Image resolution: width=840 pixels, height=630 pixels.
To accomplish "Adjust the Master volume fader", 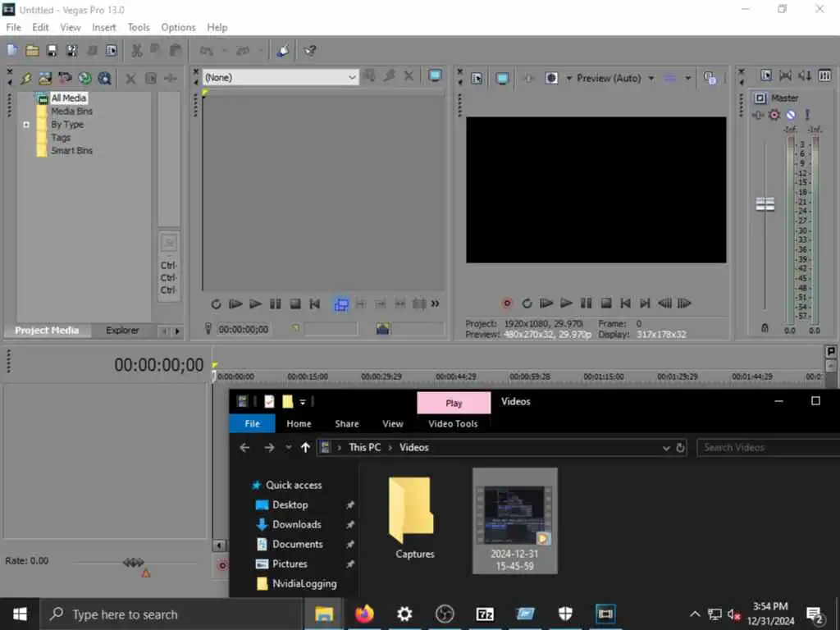I will click(765, 204).
